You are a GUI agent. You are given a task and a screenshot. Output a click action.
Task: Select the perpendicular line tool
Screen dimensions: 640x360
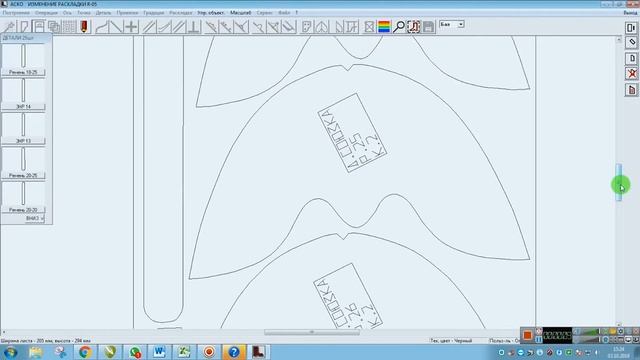point(194,27)
